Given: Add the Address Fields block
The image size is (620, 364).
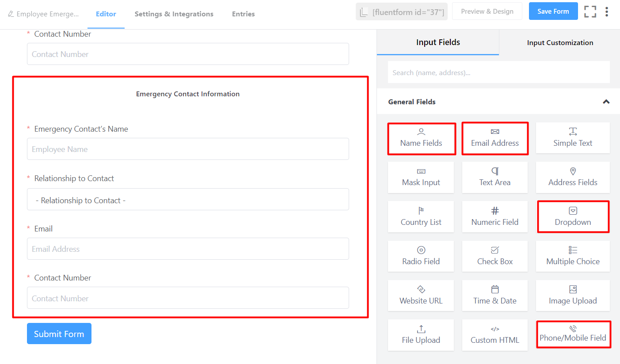Looking at the screenshot, I should pos(572,178).
